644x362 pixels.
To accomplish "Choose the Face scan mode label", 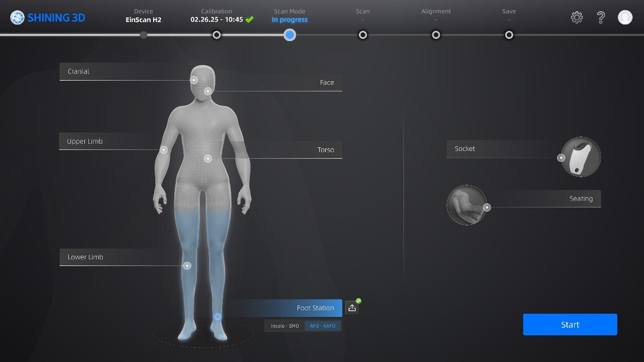I will click(x=326, y=83).
